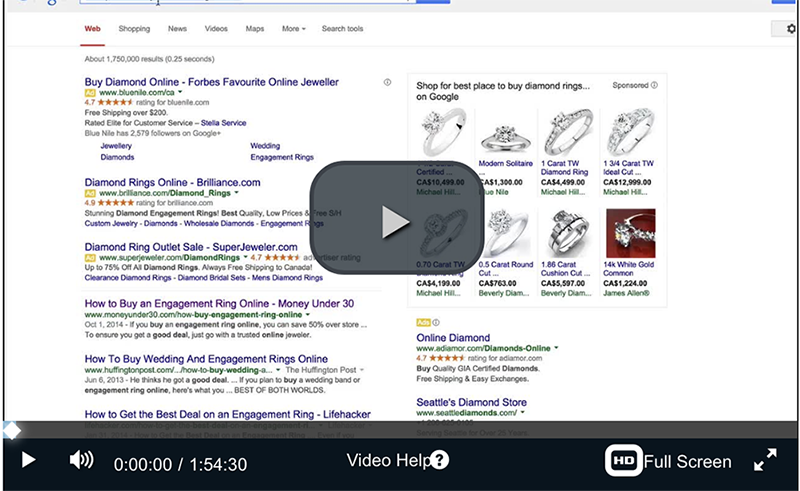Open Seattle's Diamond Store ad
The image size is (800, 491).
pos(471,402)
